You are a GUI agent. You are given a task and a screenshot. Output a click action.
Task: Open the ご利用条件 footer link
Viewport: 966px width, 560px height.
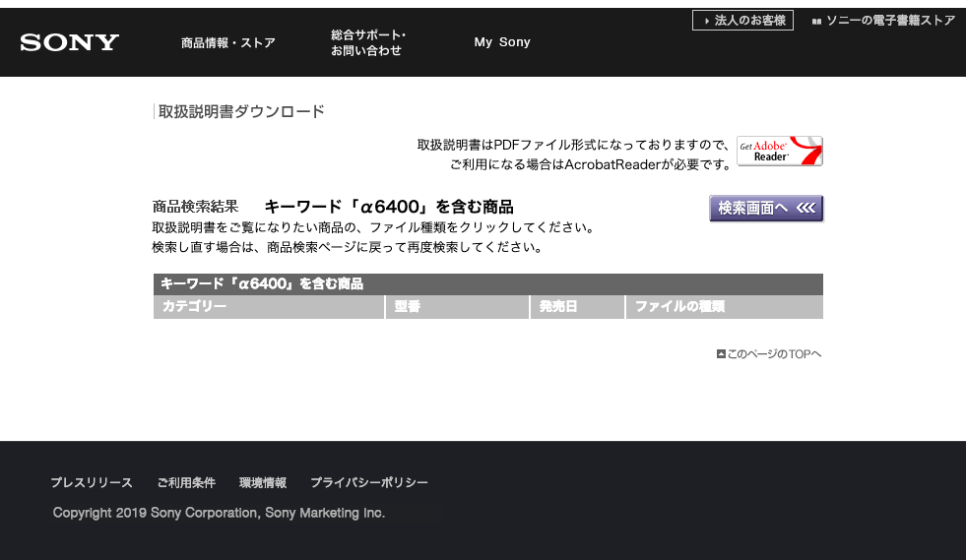[x=186, y=482]
